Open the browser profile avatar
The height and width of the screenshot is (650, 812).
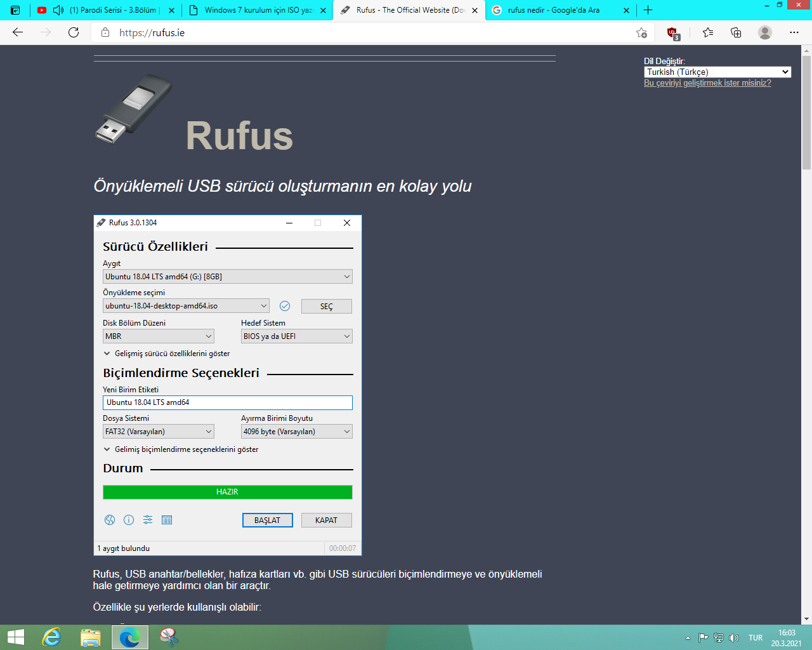point(765,32)
